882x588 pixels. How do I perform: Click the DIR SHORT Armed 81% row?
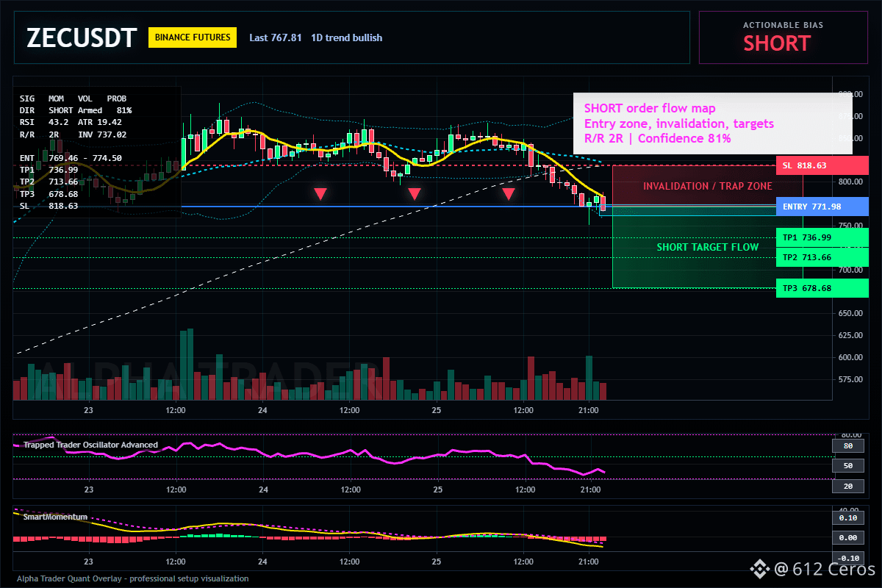coord(76,110)
